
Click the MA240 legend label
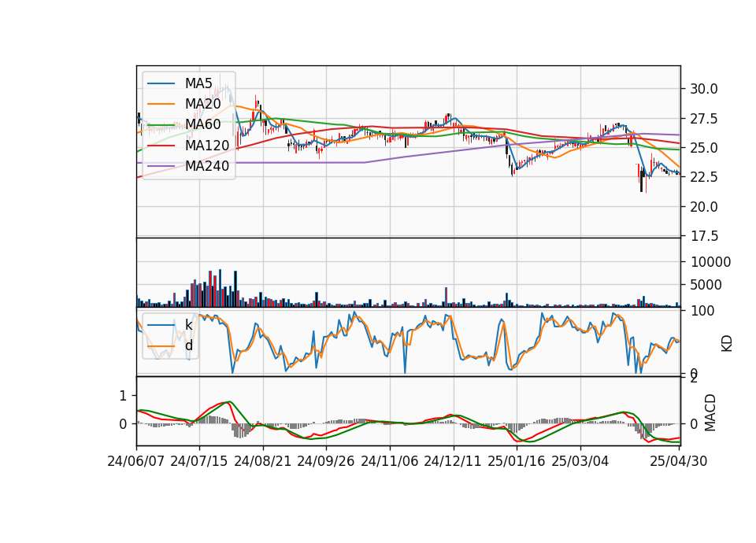click(207, 166)
